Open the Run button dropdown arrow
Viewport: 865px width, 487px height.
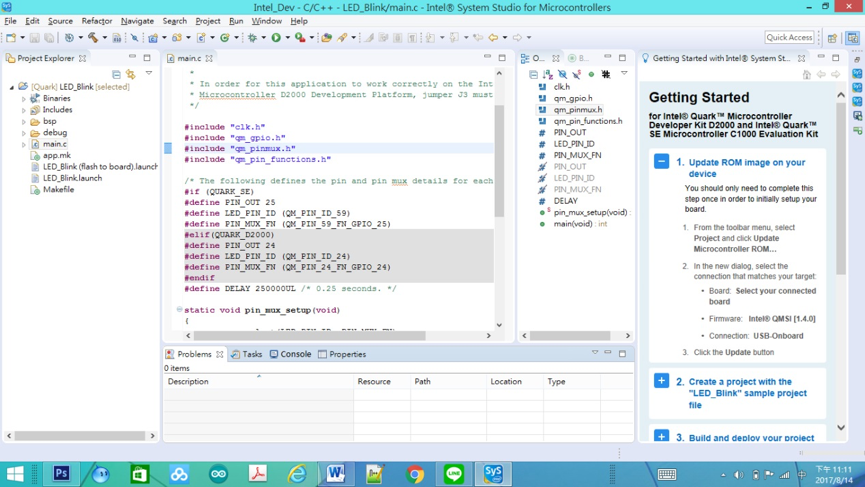point(287,38)
